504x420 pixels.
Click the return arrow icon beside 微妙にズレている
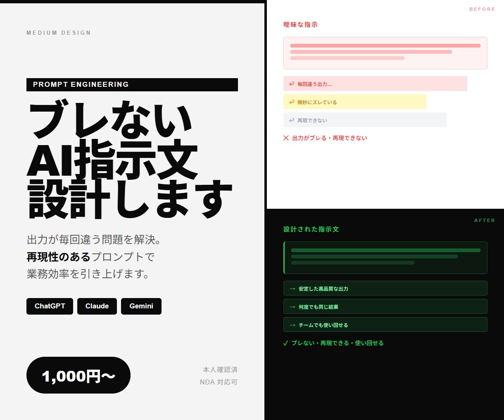[292, 102]
